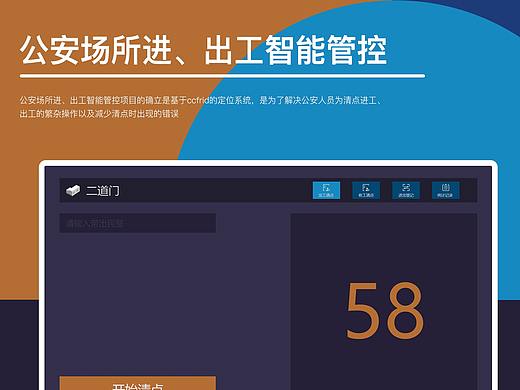Open the second dark-blue tab in header

(x=366, y=190)
